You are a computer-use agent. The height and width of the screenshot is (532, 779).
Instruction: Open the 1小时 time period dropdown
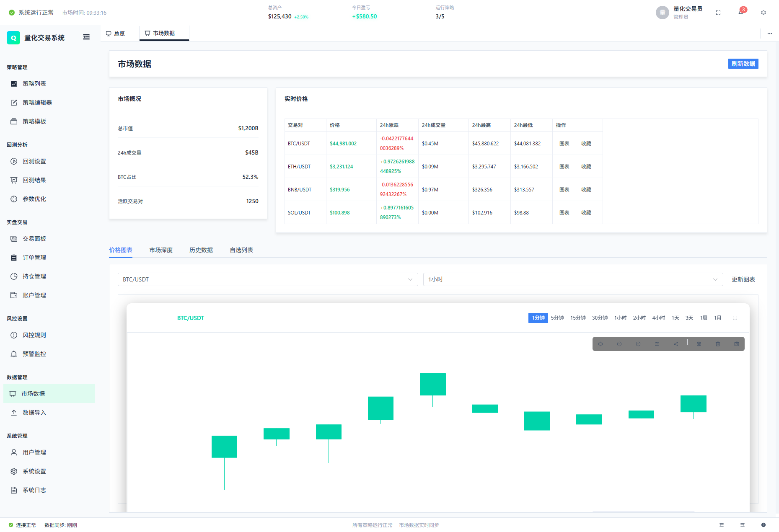point(573,279)
